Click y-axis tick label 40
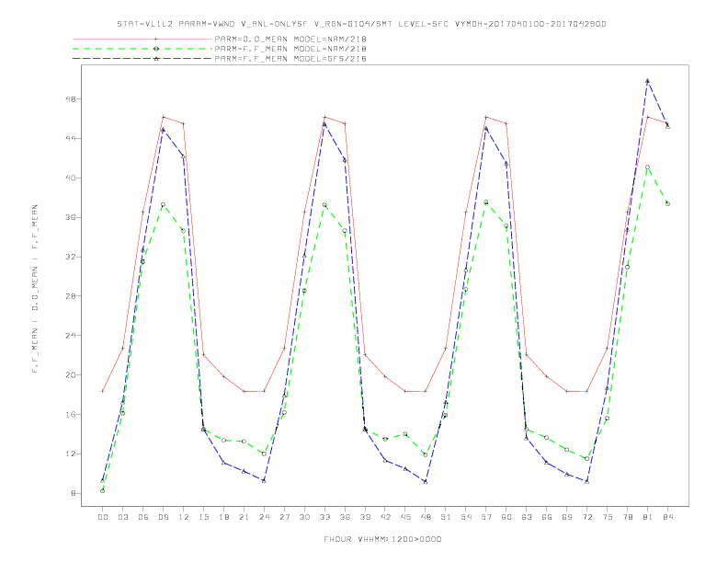 point(71,178)
